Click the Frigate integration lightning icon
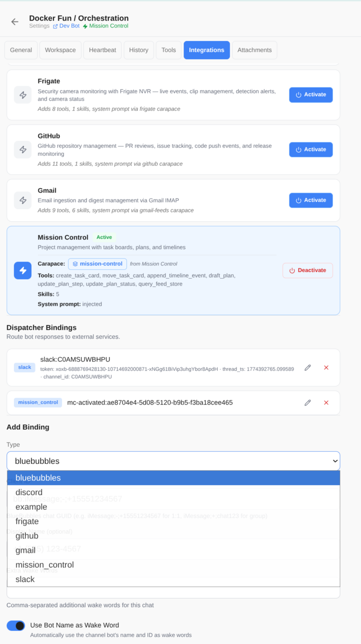The image size is (361, 644). click(x=23, y=95)
